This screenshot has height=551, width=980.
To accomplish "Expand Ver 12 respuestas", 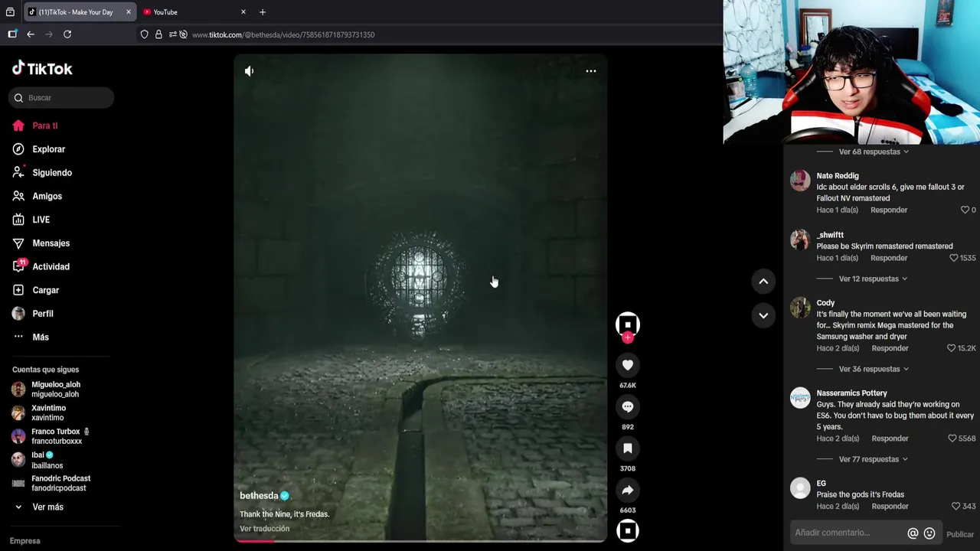I will coord(874,279).
